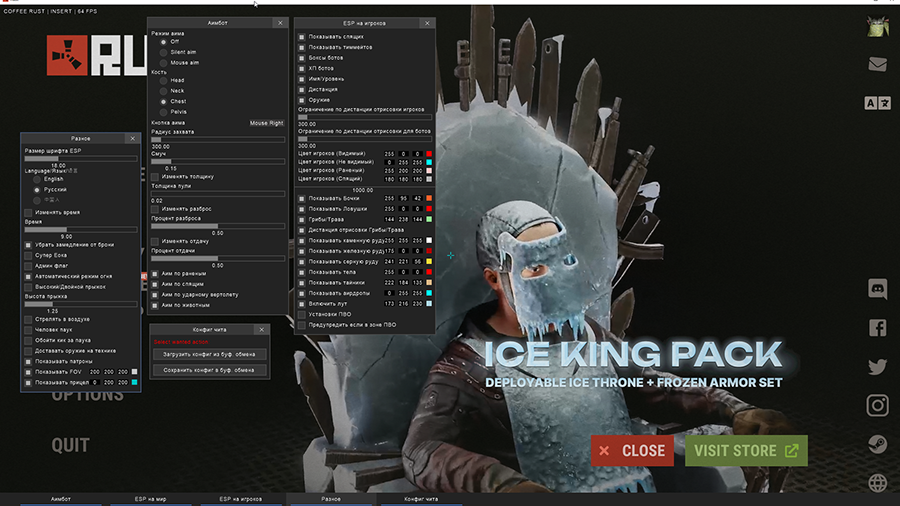
Task: Select the Off aim mode radio
Action: click(x=164, y=42)
